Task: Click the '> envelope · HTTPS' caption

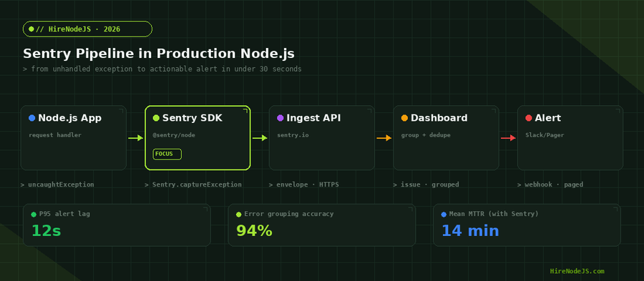Action: pyautogui.click(x=304, y=184)
